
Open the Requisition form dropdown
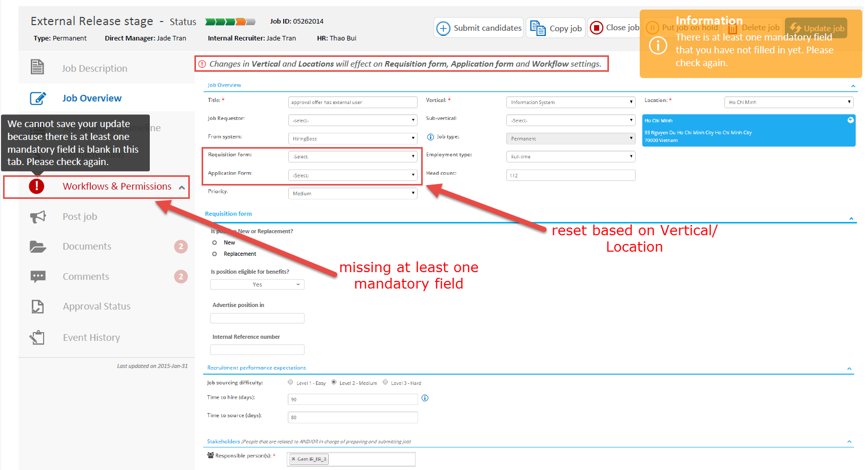(x=352, y=157)
